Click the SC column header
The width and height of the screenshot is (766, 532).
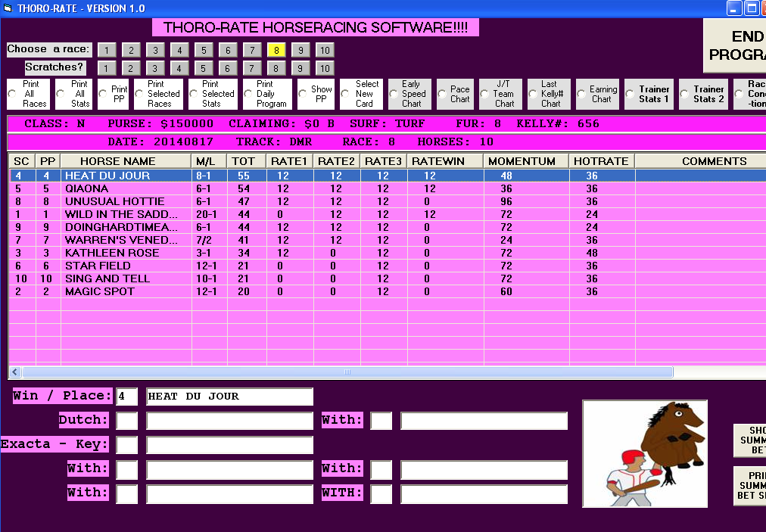coord(21,161)
